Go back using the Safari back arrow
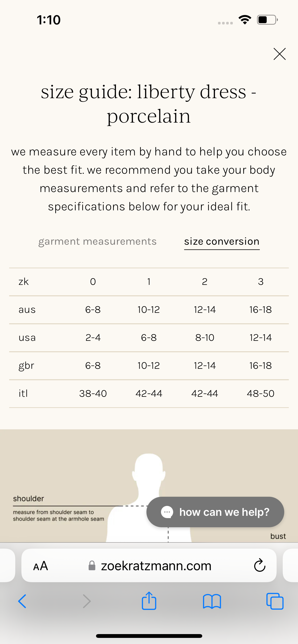The width and height of the screenshot is (298, 644). (22, 601)
